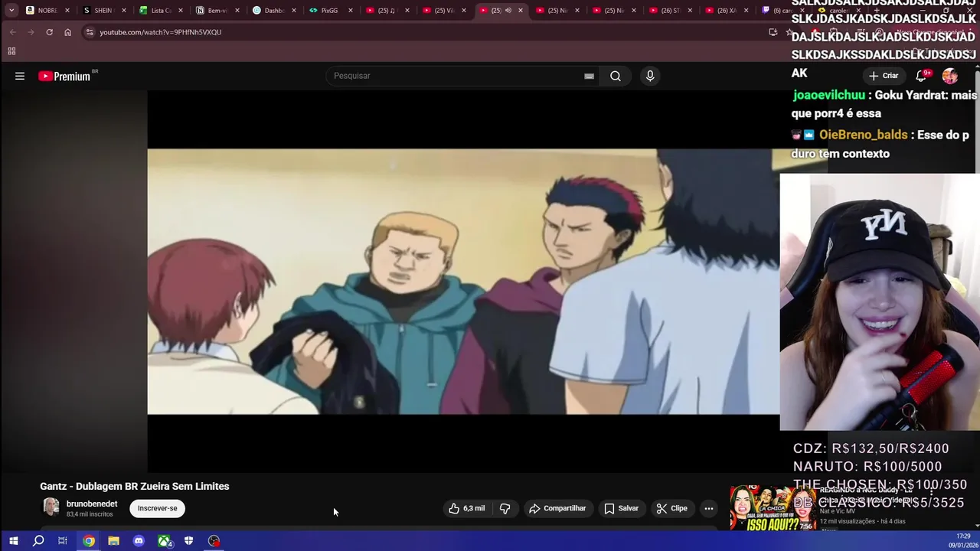Open Windows Security shield on taskbar

(188, 541)
